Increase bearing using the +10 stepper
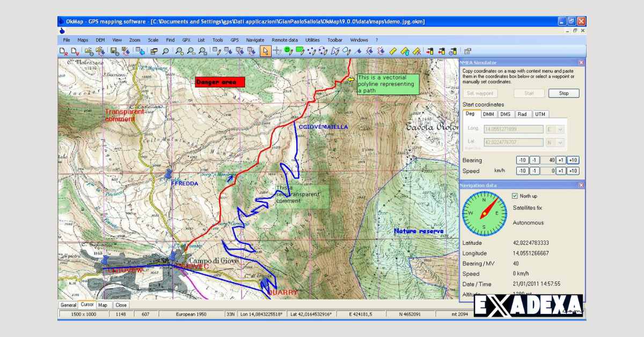 pyautogui.click(x=573, y=160)
